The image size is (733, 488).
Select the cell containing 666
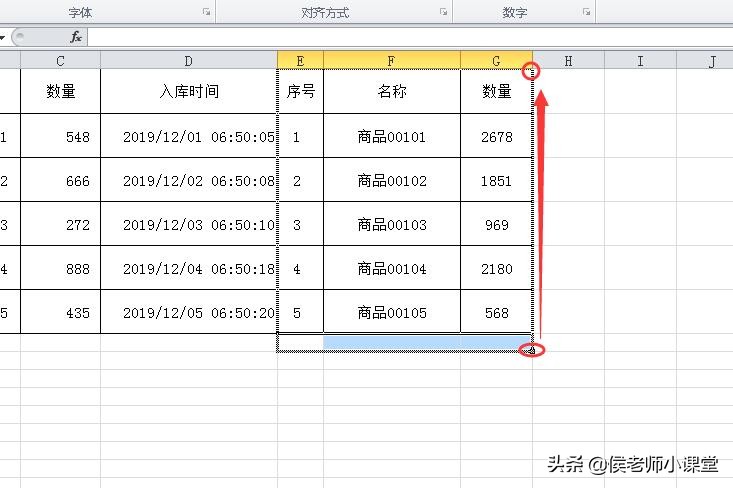point(60,180)
